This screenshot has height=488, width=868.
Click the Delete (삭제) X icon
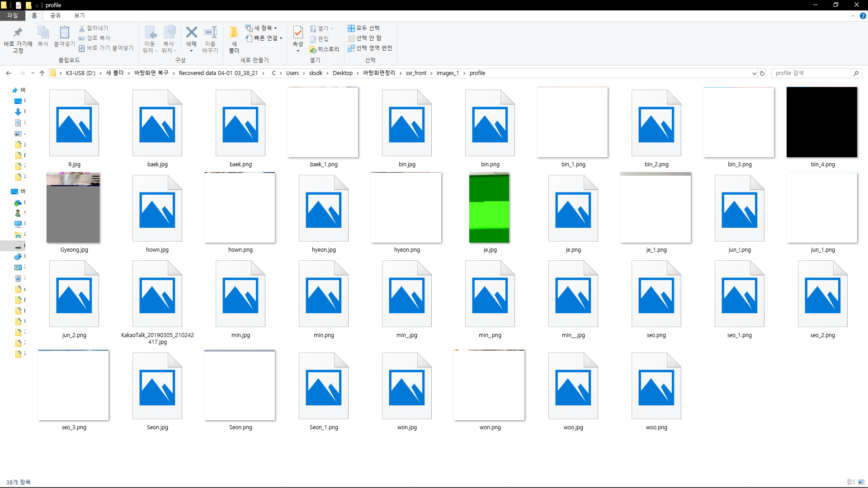pyautogui.click(x=192, y=32)
